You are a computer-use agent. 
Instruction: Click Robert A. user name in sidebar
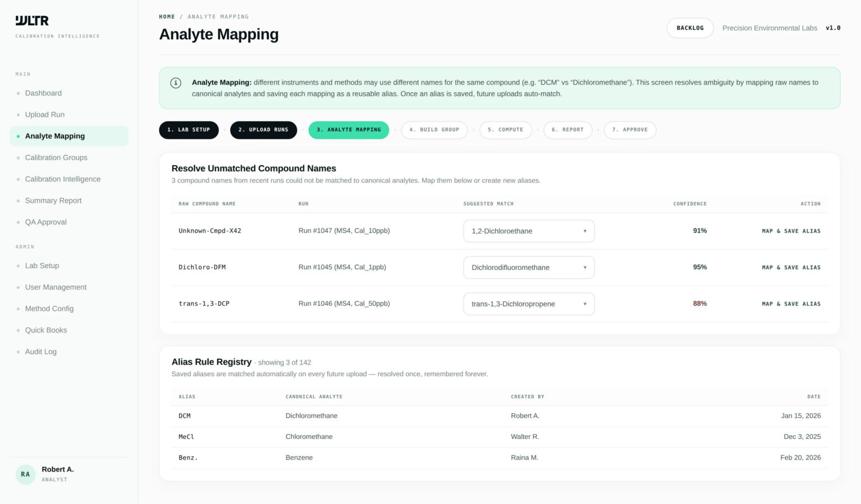[x=58, y=469]
